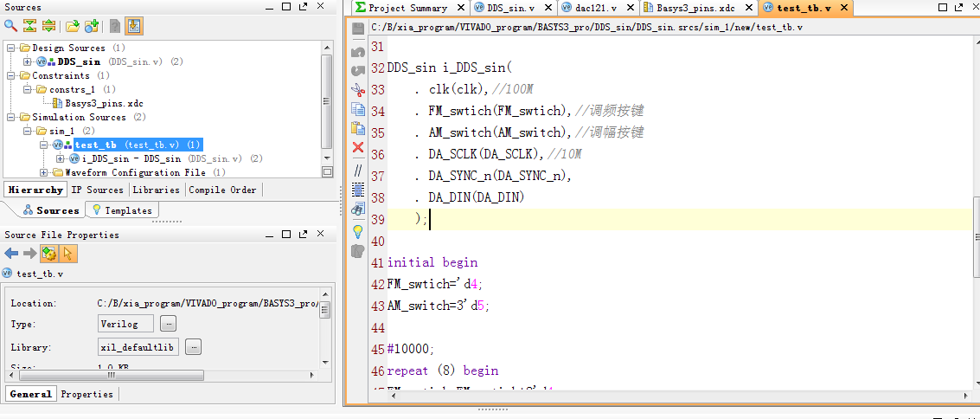The height and width of the screenshot is (419, 980).
Task: Collapse the Simulation Sources tree node
Action: point(11,117)
